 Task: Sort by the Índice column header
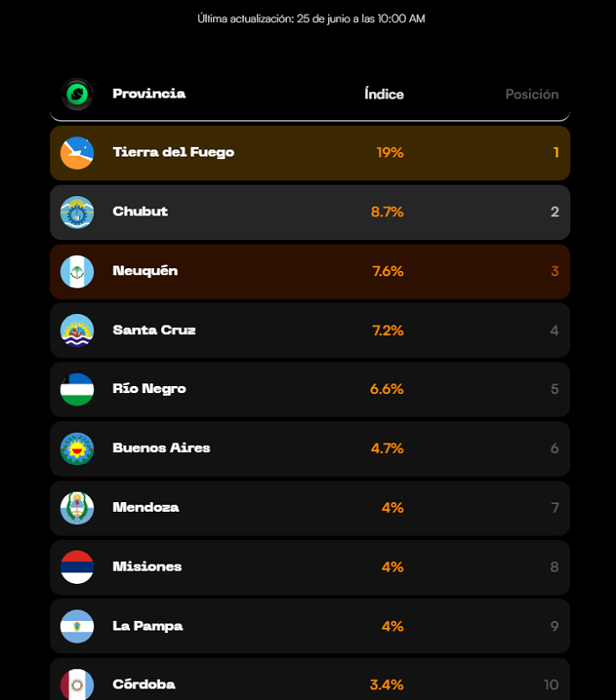[385, 94]
